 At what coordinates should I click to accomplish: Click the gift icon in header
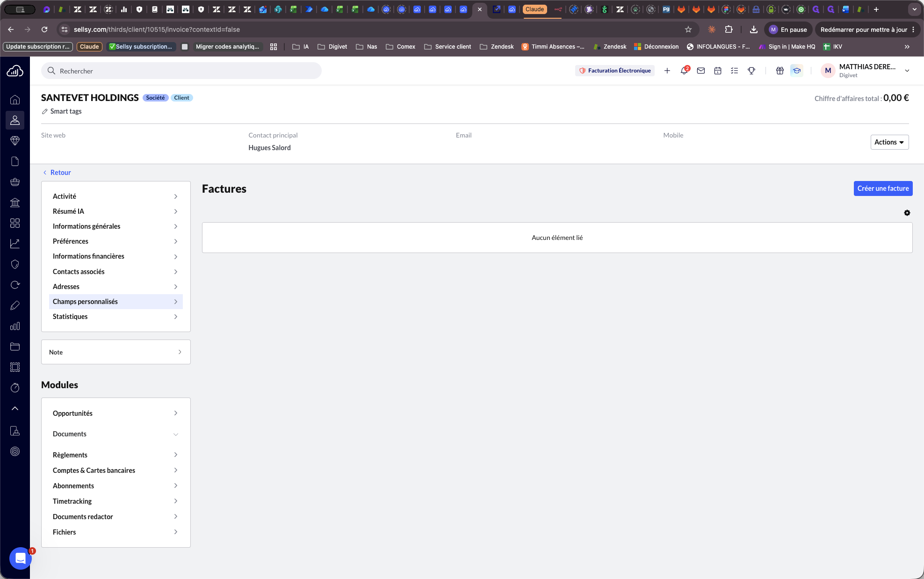[x=780, y=71]
